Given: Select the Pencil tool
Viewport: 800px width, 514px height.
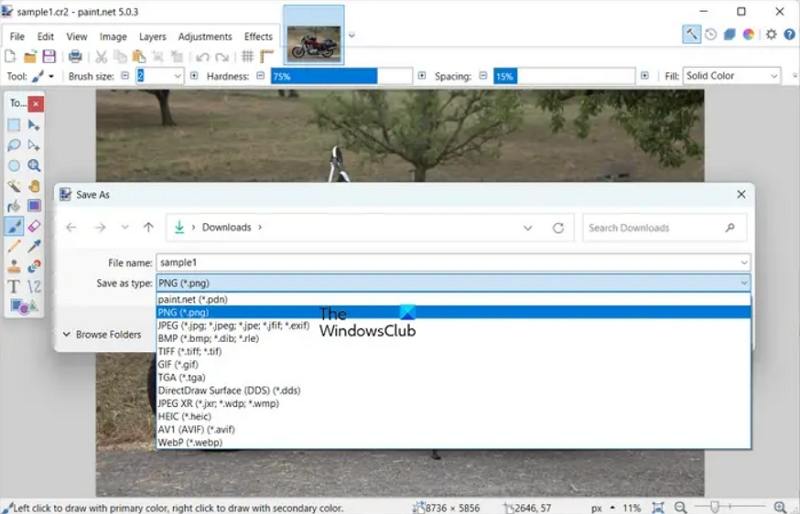Looking at the screenshot, I should [14, 246].
